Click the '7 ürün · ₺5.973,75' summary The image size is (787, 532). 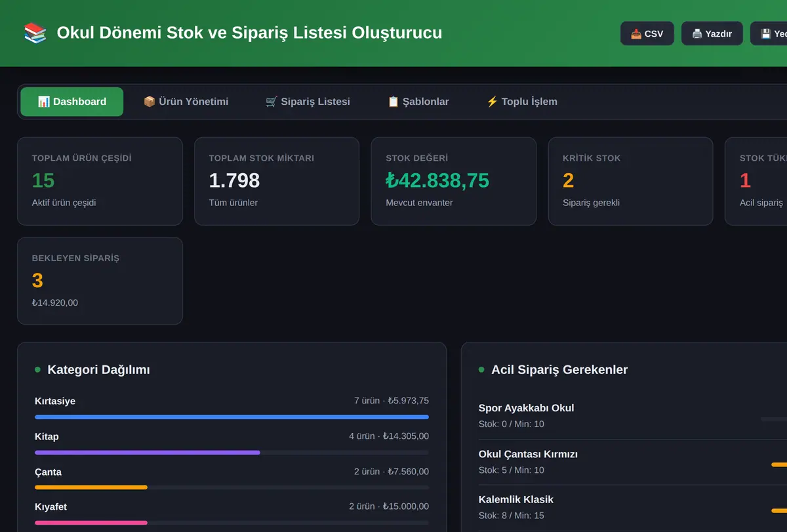pos(392,401)
